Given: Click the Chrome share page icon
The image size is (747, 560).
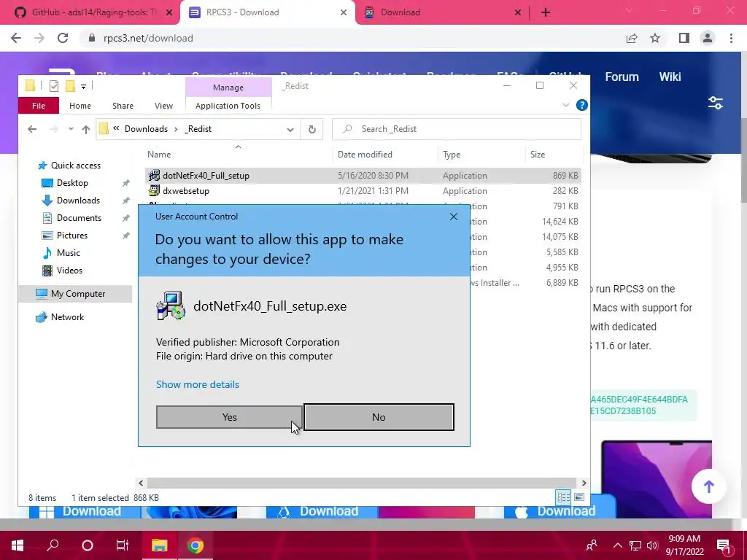Looking at the screenshot, I should [x=632, y=38].
